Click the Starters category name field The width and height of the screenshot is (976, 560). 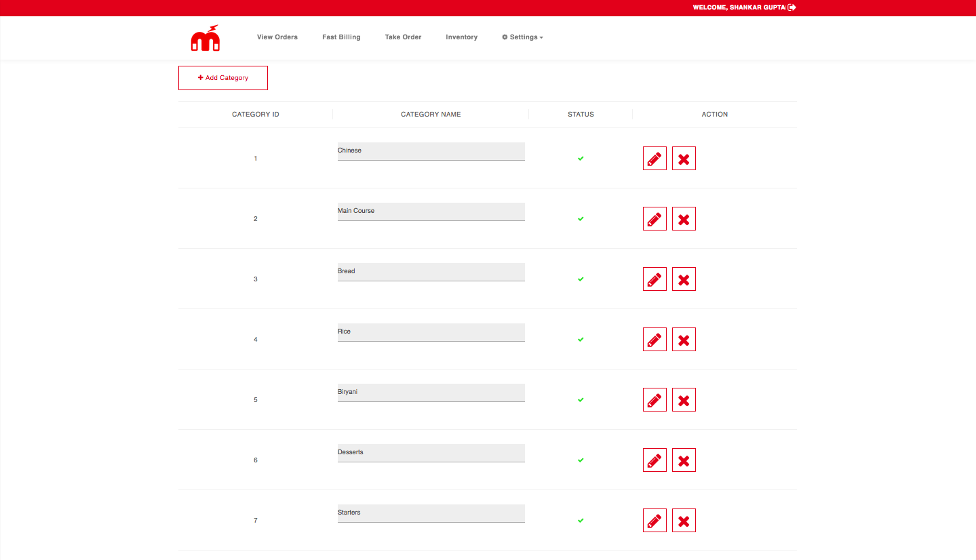(431, 513)
